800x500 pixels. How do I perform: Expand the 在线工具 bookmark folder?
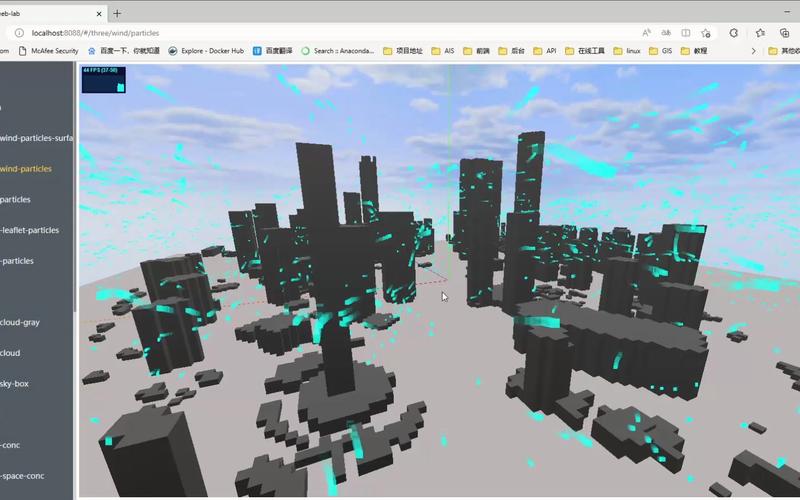tap(585, 50)
